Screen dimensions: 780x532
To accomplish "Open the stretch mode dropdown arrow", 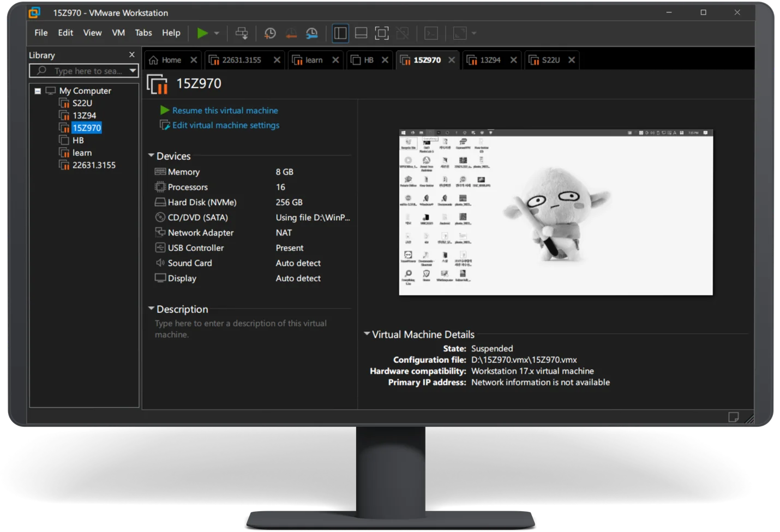I will click(474, 33).
